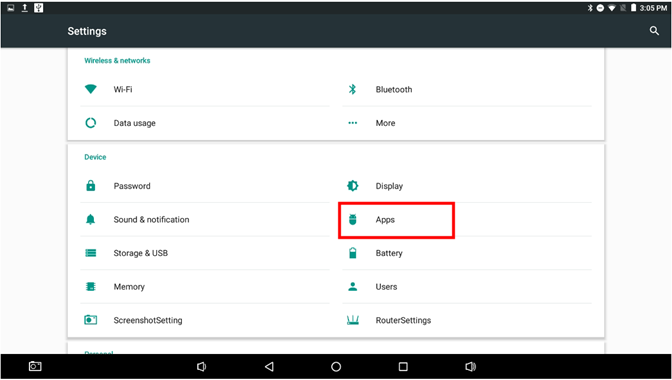This screenshot has width=672, height=380.
Task: Tap the Bluetooth status bar indicator
Action: [590, 8]
